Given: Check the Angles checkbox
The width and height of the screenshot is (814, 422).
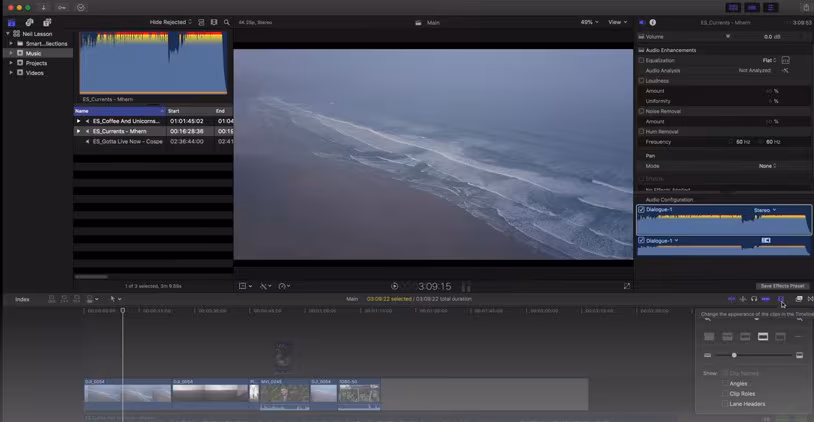Looking at the screenshot, I should pos(725,384).
